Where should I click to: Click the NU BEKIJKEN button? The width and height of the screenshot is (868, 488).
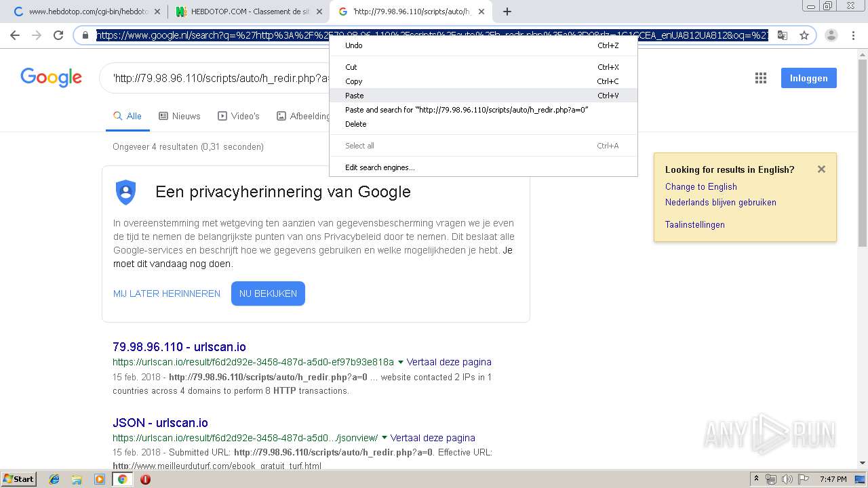tap(268, 293)
